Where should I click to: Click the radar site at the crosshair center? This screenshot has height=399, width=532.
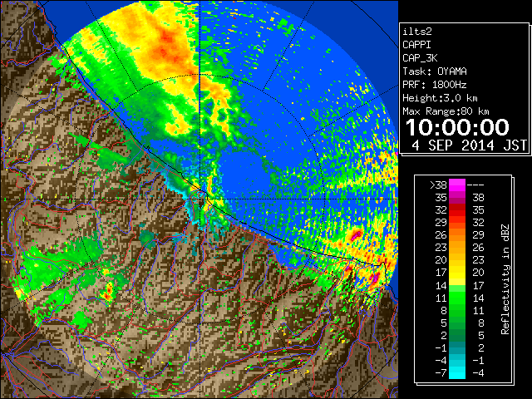[199, 199]
